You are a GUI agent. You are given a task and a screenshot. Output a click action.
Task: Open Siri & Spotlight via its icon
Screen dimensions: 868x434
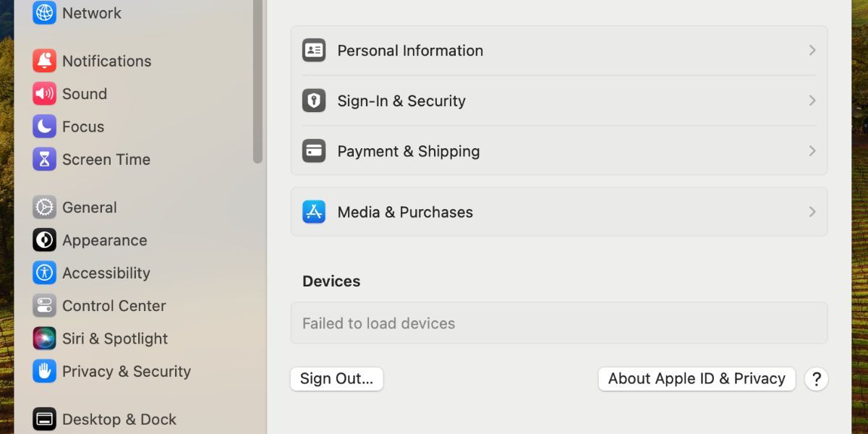[x=44, y=338]
